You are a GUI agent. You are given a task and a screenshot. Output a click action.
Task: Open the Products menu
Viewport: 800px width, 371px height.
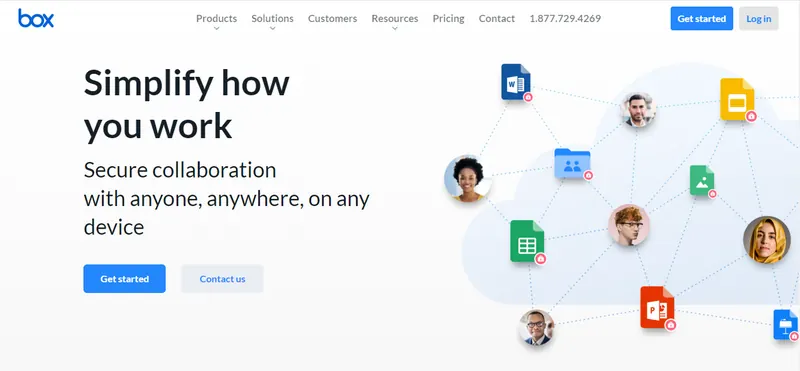(x=216, y=18)
